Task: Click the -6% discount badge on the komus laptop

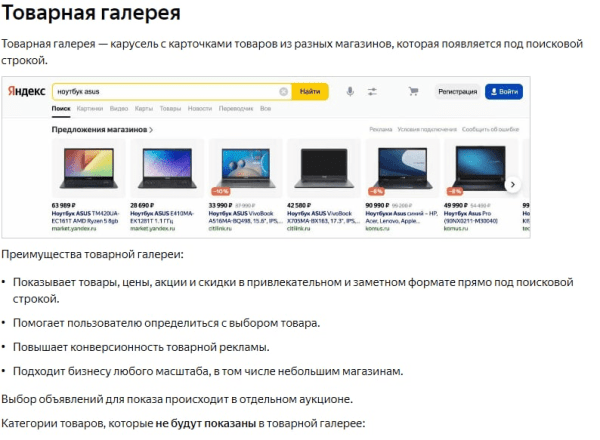Action: [376, 191]
